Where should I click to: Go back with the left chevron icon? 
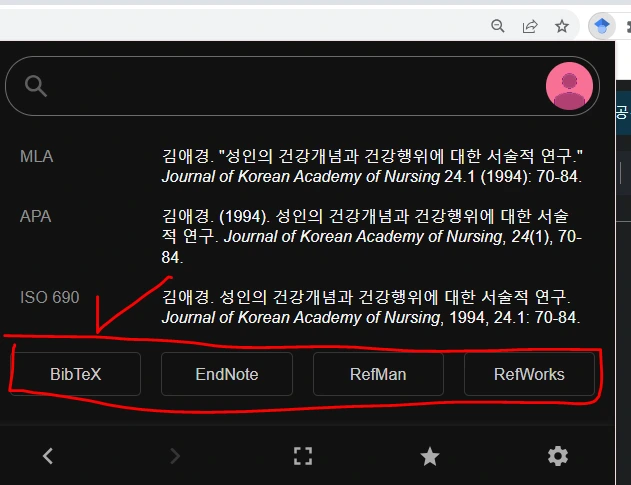coord(48,456)
